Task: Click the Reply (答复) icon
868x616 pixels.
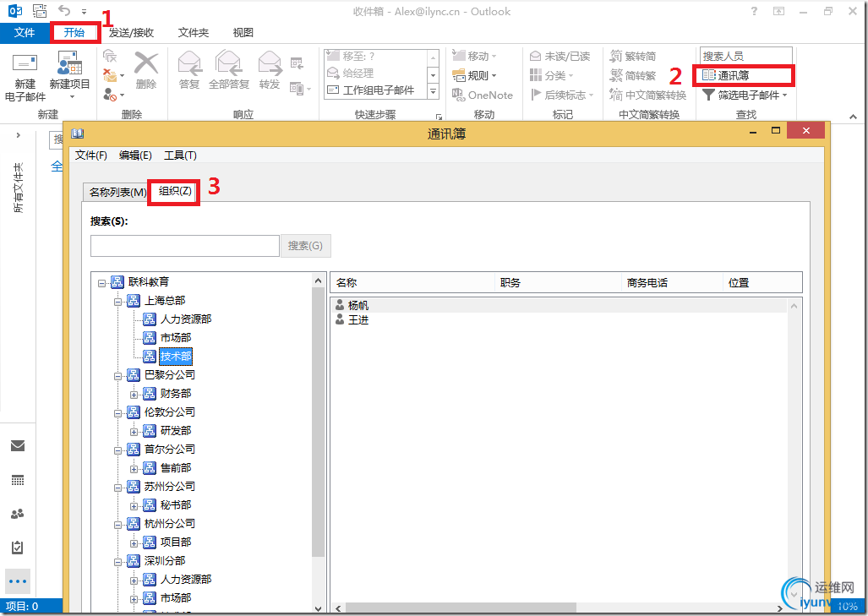Action: tap(189, 64)
